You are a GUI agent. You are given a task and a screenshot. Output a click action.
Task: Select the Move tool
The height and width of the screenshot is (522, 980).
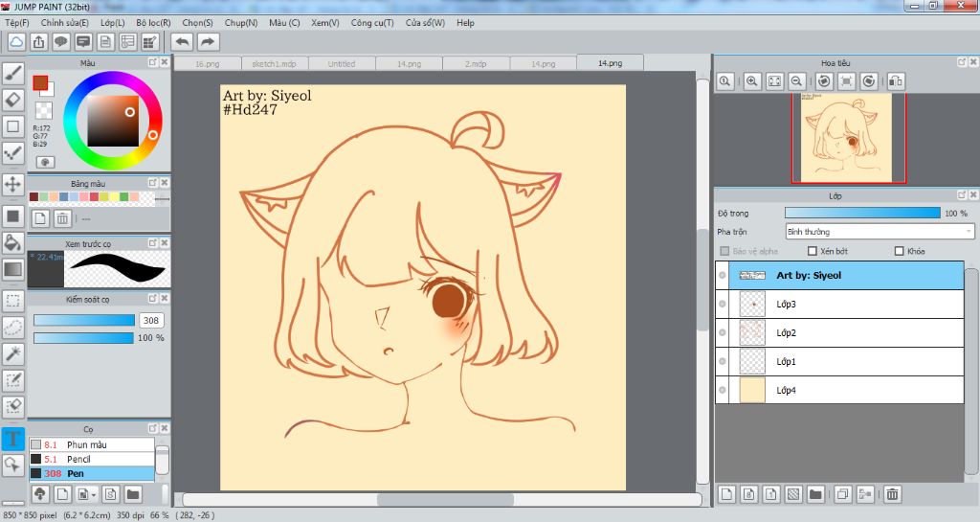point(12,185)
